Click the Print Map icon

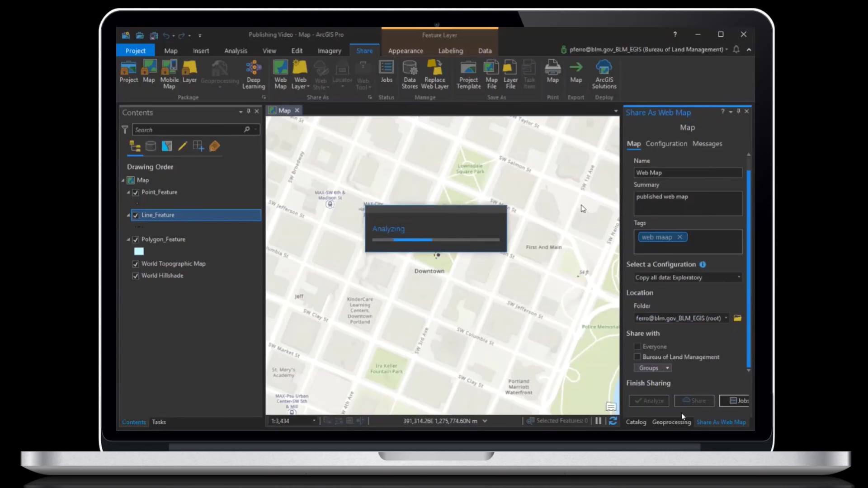[552, 72]
